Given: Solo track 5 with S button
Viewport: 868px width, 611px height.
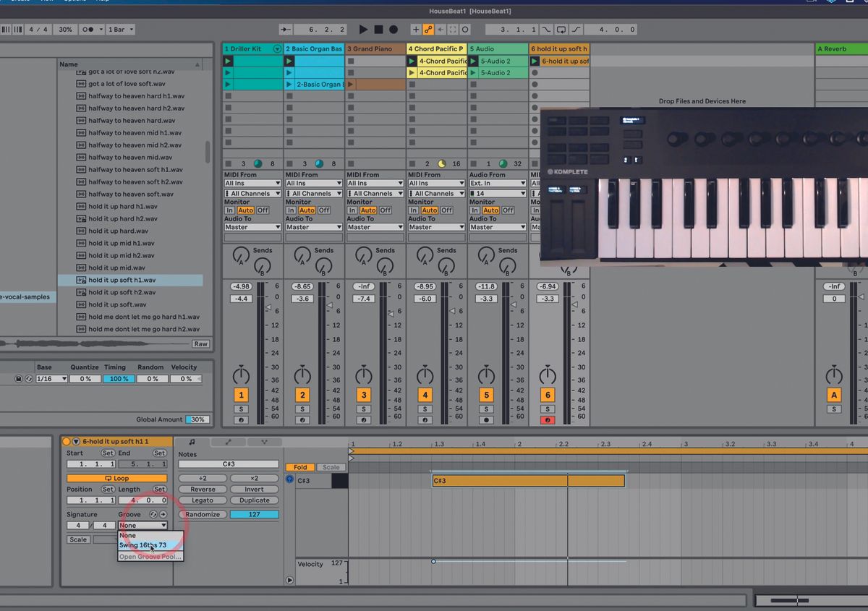Looking at the screenshot, I should [486, 409].
